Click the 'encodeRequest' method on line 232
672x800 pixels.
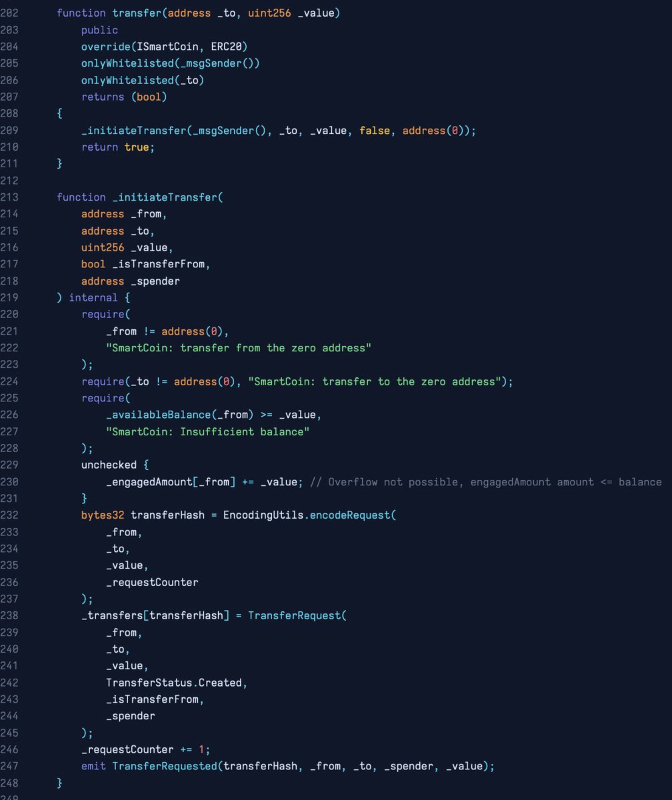[349, 515]
